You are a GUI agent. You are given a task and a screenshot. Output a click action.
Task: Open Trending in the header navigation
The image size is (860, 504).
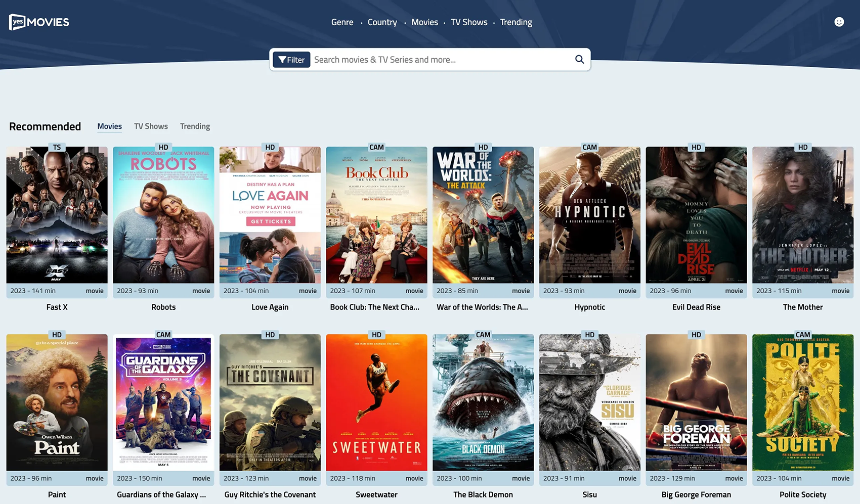[x=516, y=22]
